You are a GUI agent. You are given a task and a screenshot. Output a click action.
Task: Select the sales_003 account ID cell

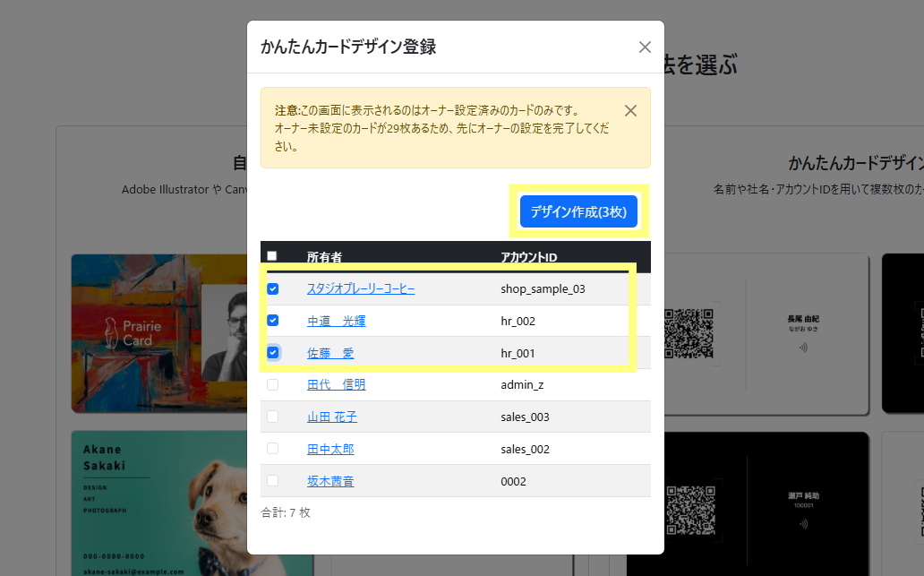pos(525,417)
